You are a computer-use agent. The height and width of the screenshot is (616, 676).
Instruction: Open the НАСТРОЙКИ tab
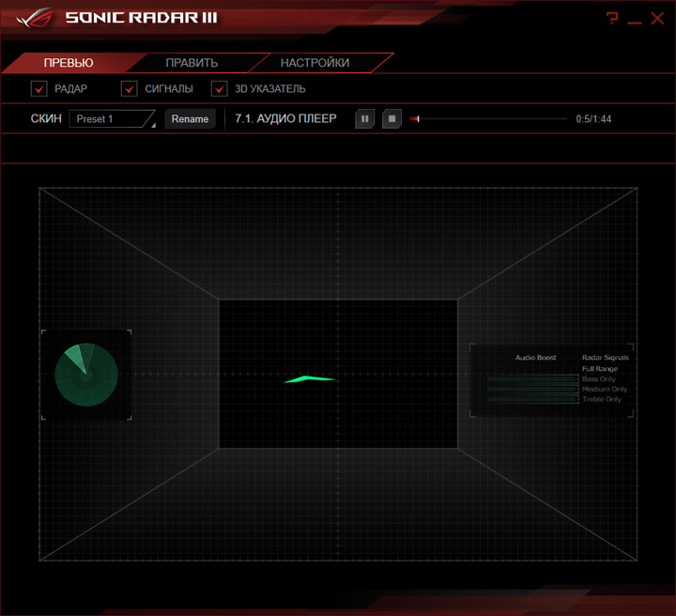pyautogui.click(x=315, y=63)
